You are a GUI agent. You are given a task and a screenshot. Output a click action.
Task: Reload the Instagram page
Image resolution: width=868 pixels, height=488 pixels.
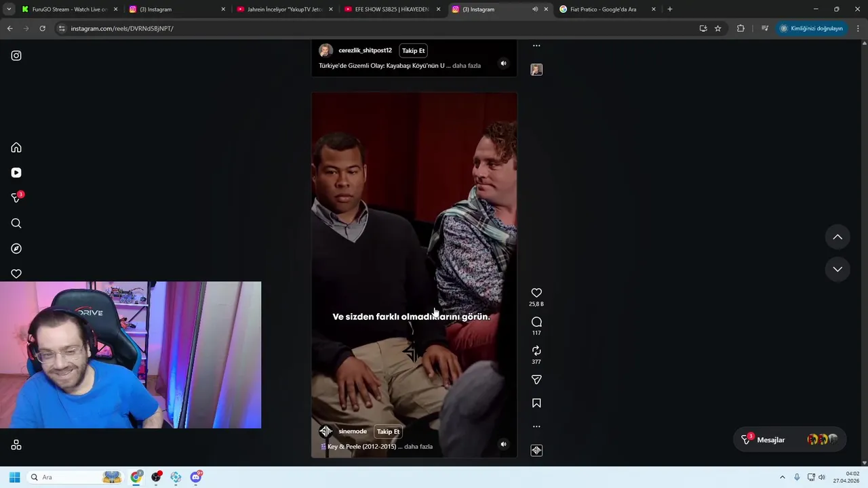42,28
